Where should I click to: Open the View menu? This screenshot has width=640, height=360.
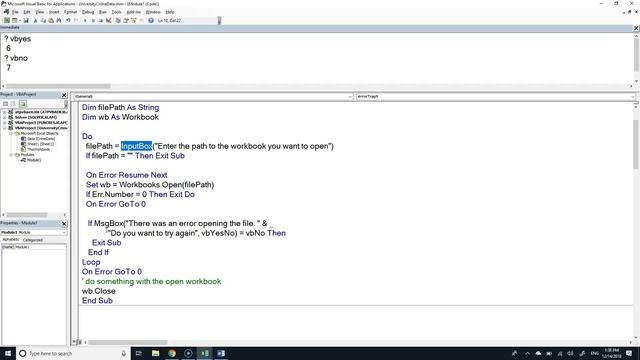(40, 12)
